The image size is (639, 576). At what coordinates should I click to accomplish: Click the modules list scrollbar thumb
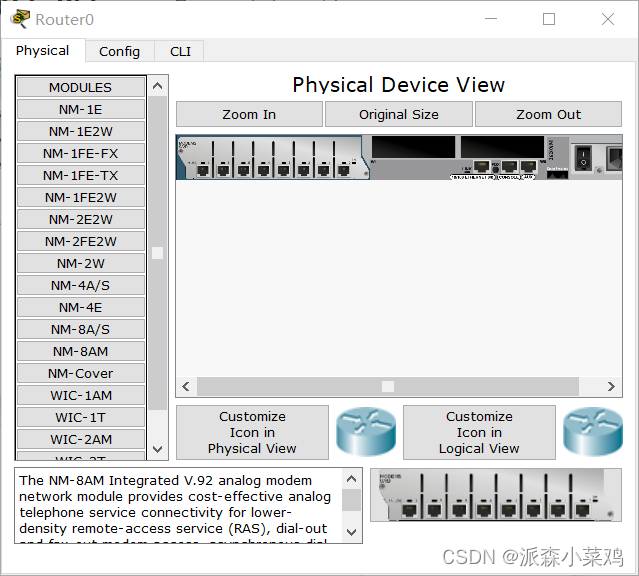(x=157, y=253)
